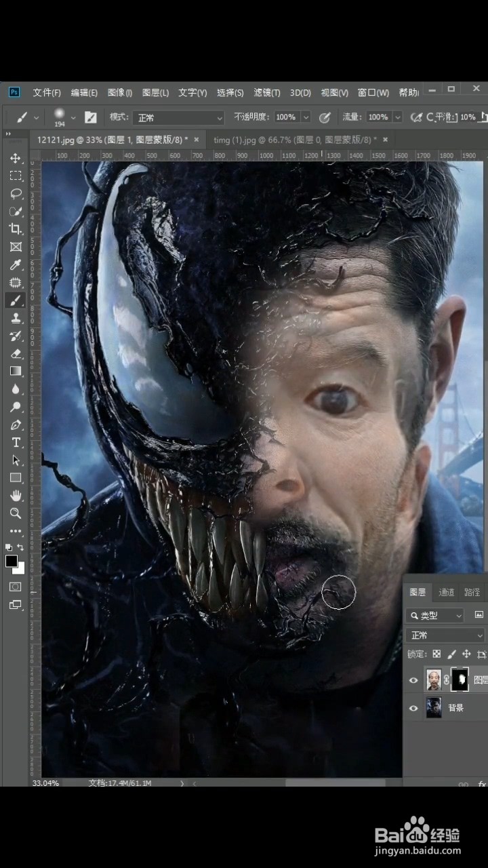
Task: Toggle pressure for opacity icon
Action: (325, 117)
